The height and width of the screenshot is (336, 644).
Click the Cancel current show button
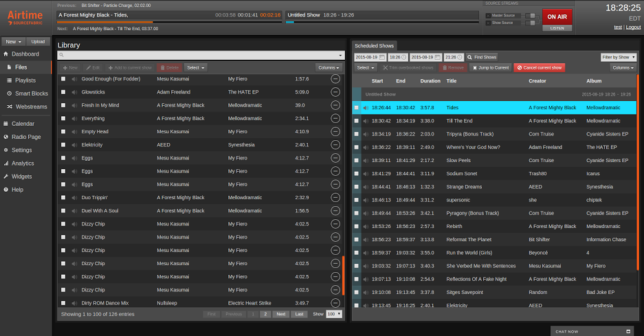539,67
